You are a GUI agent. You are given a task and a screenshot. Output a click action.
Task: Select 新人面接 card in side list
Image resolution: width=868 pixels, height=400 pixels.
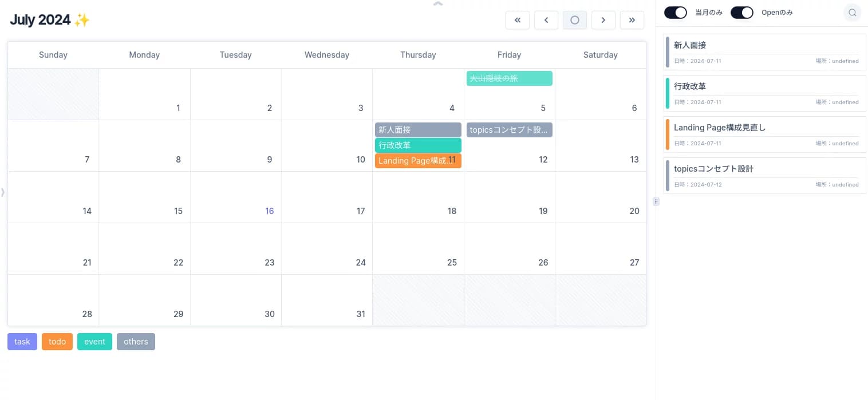coord(764,52)
